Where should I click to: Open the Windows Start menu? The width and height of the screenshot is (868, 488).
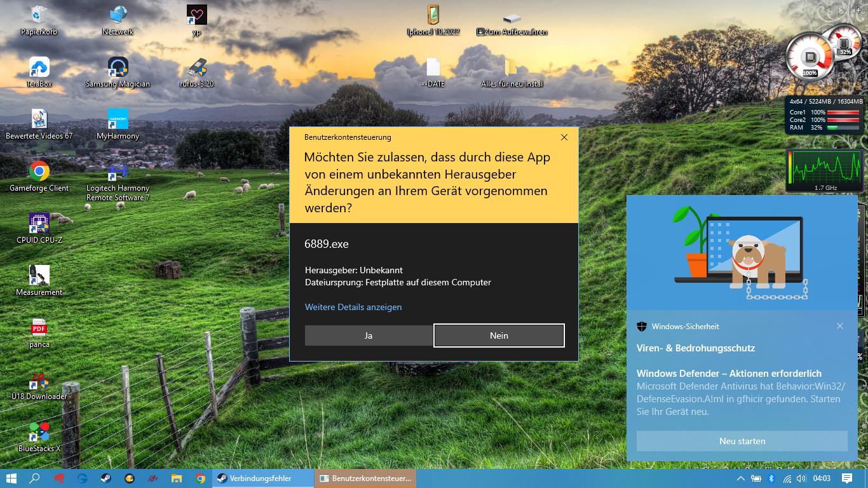pyautogui.click(x=11, y=478)
